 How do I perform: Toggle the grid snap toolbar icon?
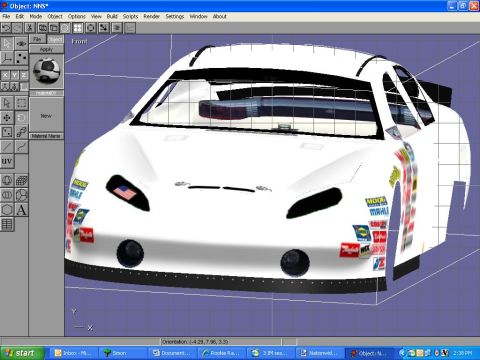click(104, 28)
